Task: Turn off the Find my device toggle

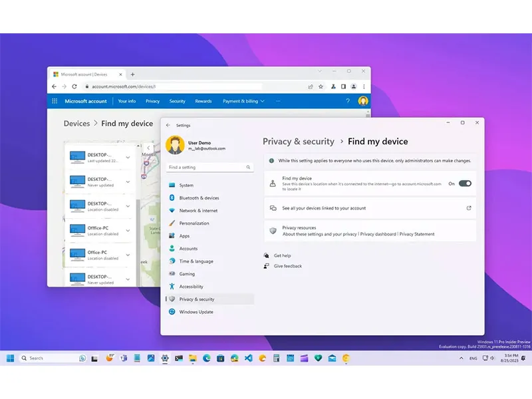Action: click(465, 184)
